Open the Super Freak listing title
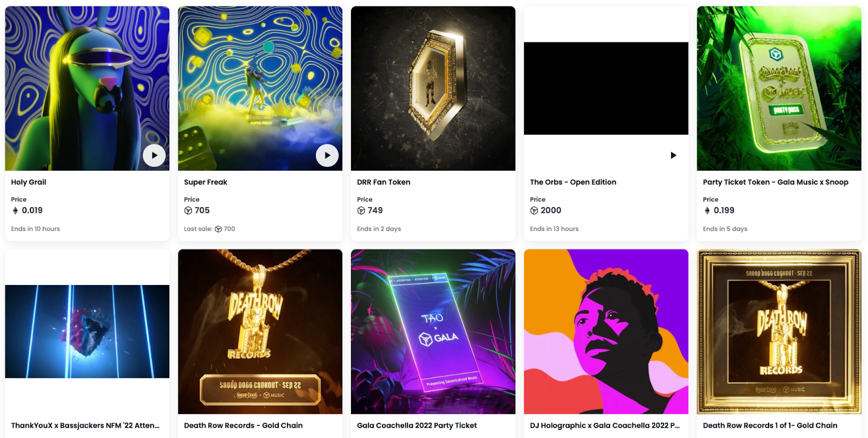This screenshot has height=438, width=868. click(206, 182)
